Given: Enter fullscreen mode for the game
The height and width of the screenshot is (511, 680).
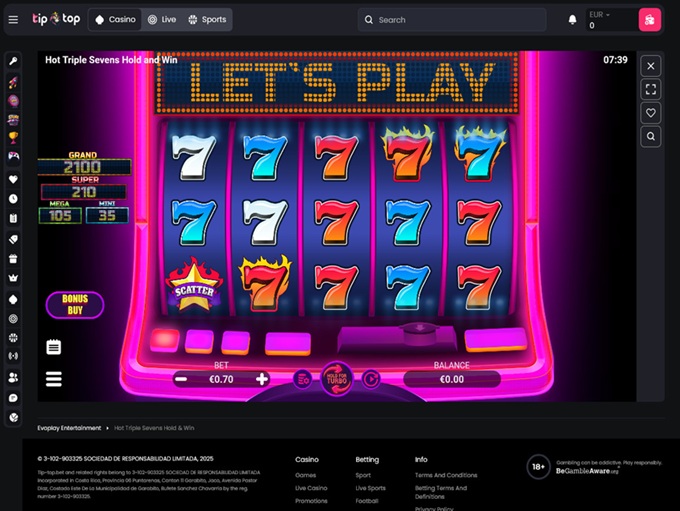Looking at the screenshot, I should pyautogui.click(x=651, y=90).
